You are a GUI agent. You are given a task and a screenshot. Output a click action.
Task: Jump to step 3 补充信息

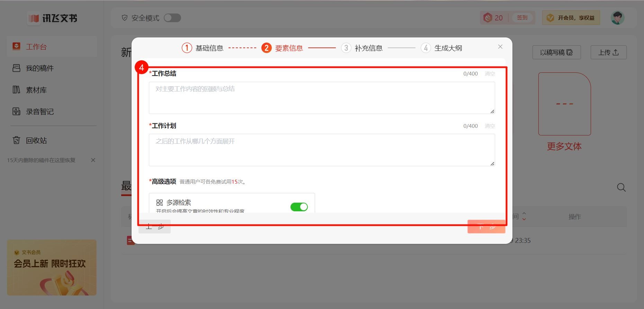coord(362,48)
